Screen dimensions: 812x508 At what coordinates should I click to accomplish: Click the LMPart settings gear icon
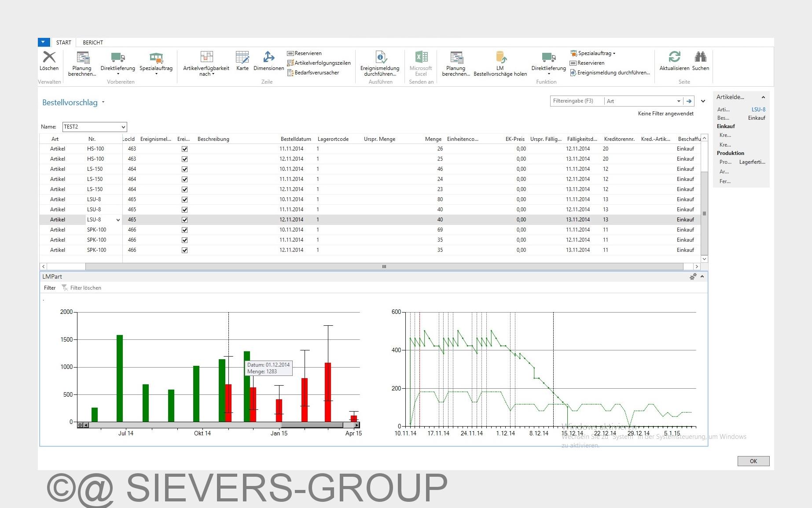click(x=693, y=276)
